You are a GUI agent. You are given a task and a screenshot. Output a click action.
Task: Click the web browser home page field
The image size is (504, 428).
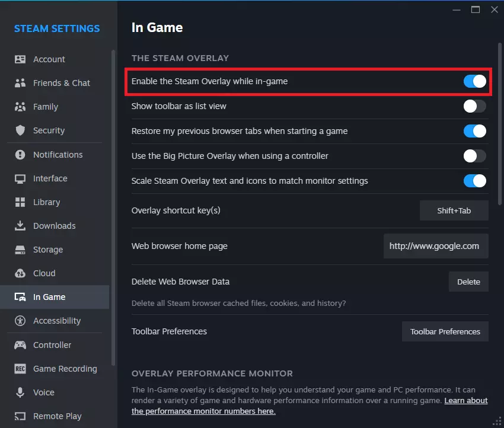point(435,246)
